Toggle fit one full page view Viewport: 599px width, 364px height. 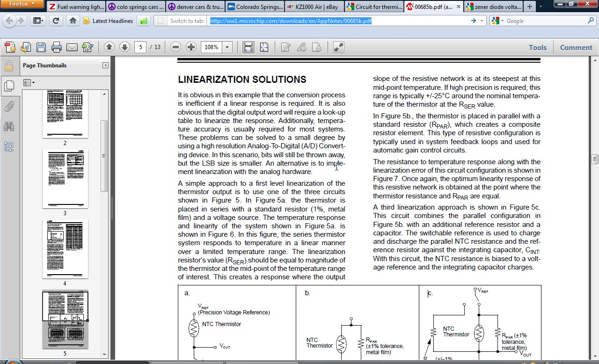[x=264, y=47]
